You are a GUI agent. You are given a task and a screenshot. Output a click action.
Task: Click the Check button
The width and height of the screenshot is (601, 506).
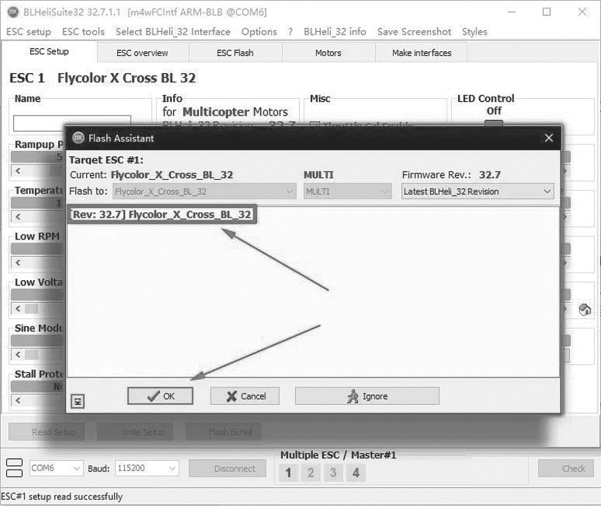point(566,468)
